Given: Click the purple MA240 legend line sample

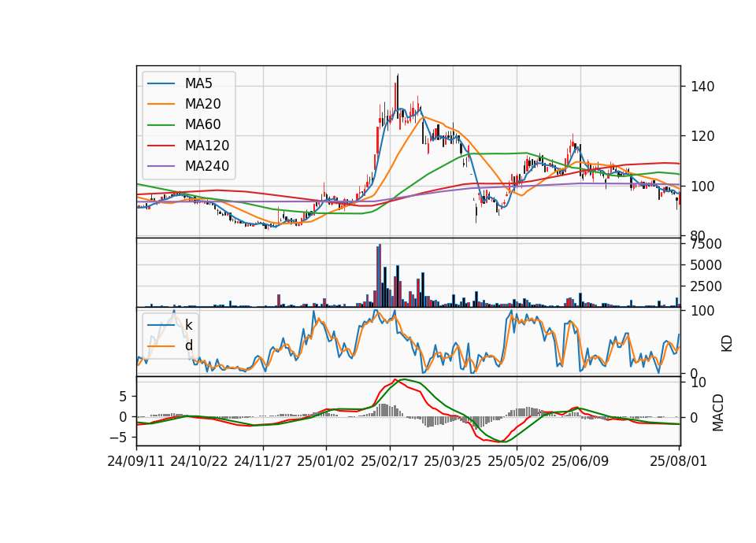Looking at the screenshot, I should [x=161, y=166].
